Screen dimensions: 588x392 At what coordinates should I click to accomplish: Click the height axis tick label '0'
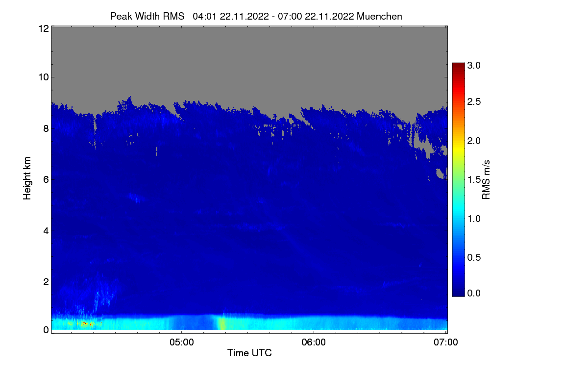point(46,330)
